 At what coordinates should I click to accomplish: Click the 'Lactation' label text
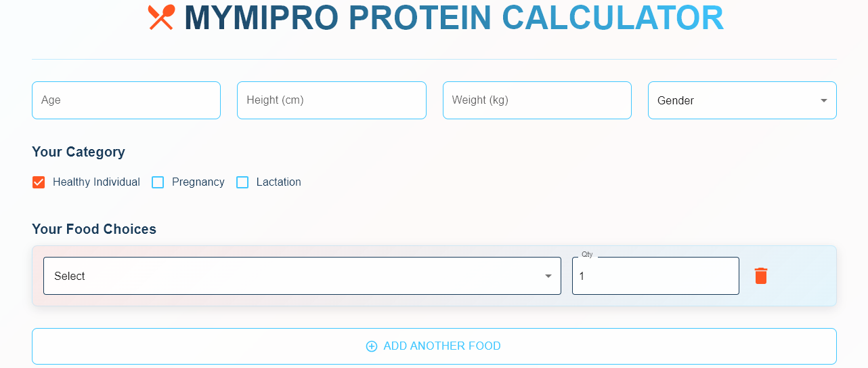coord(278,182)
